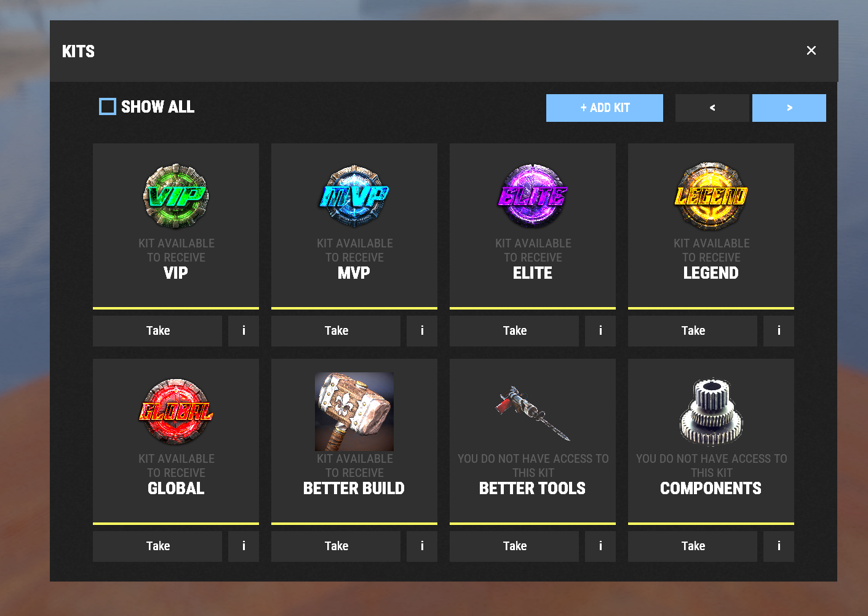
Task: Click the red GLOBAL kit badge
Action: [176, 412]
